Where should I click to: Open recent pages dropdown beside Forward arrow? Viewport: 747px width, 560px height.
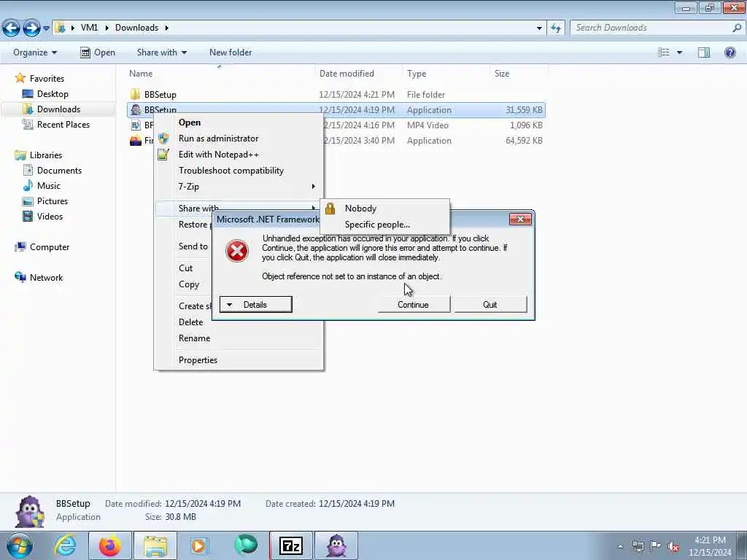click(46, 28)
